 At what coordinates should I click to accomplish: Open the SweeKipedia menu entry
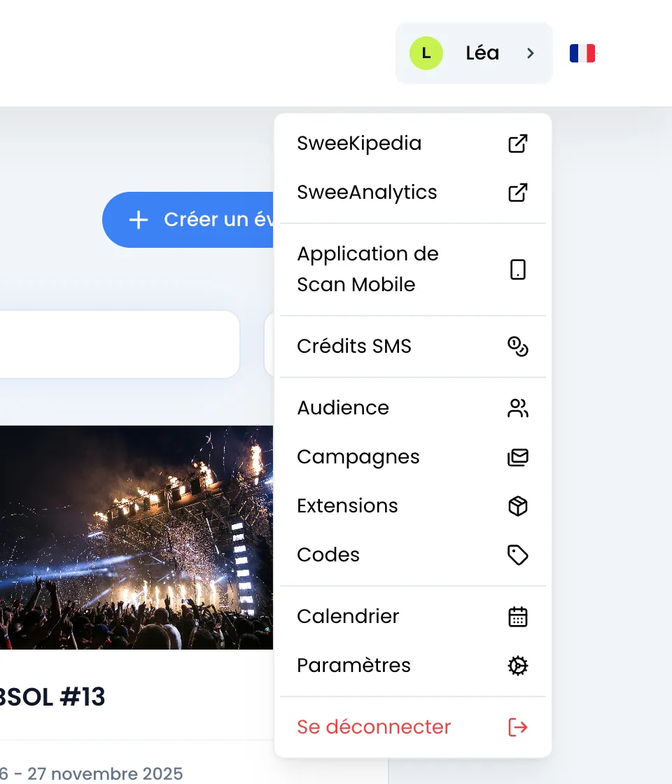(412, 143)
